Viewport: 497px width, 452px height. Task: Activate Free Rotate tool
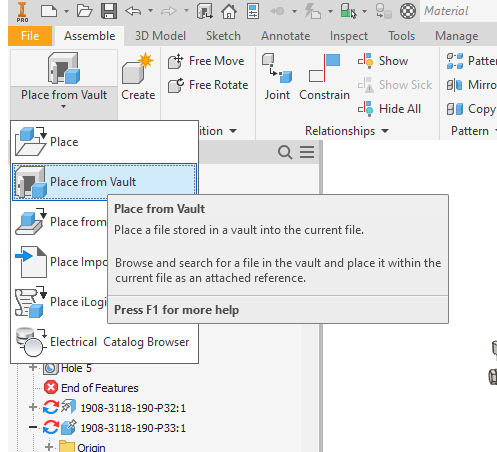coord(208,85)
